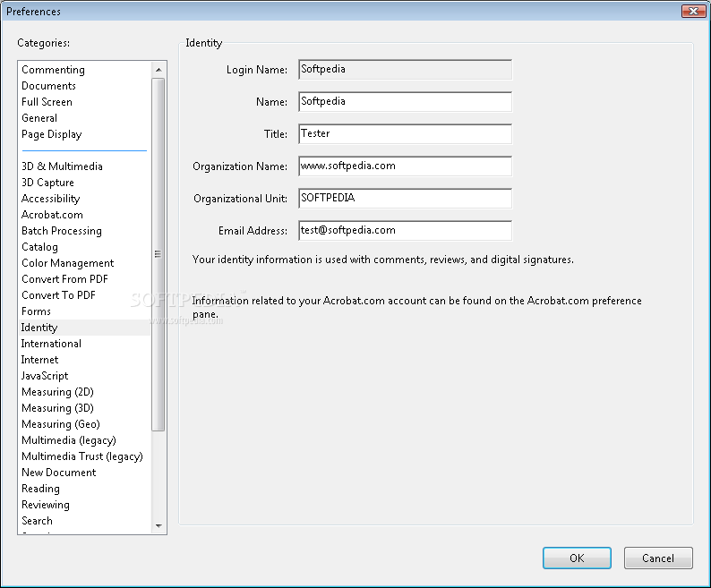Edit the Title field containing Tester
Viewport: 711px width, 588px height.
pos(406,133)
